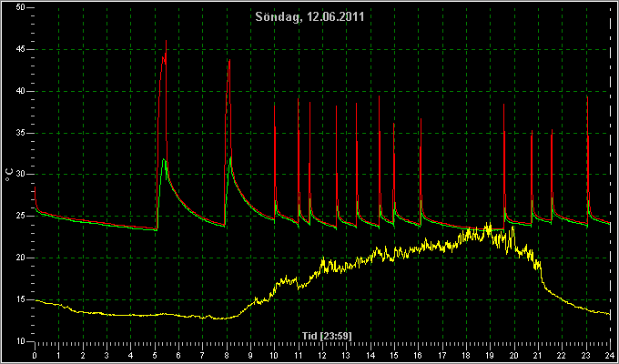Click the 30 label on temperature axis
This screenshot has width=619, height=364.
click(x=20, y=175)
